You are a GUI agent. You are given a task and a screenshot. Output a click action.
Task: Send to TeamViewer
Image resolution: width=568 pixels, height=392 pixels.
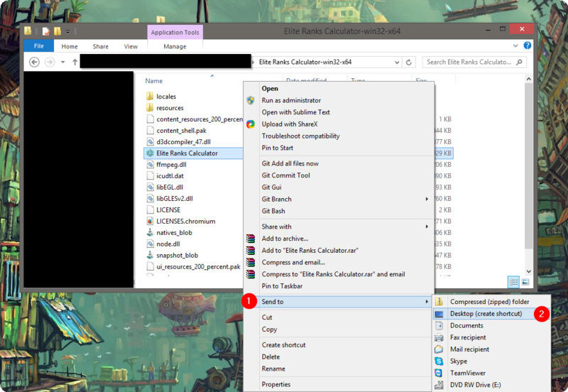point(491,373)
